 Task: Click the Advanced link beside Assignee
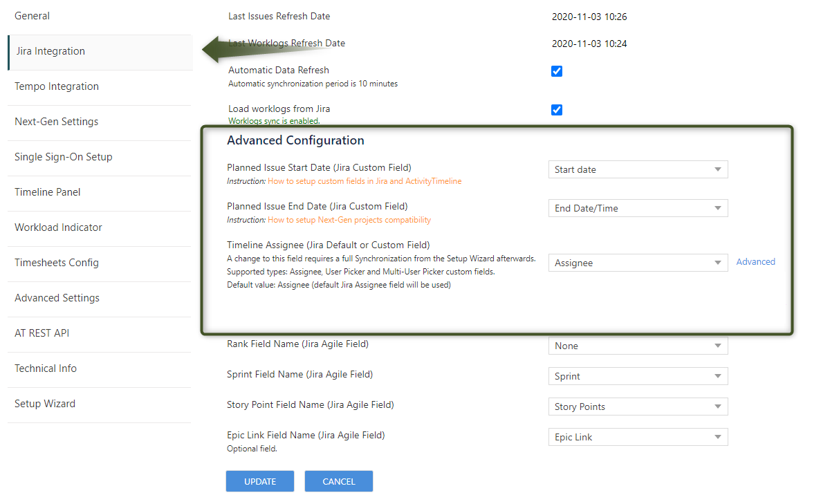pyautogui.click(x=755, y=262)
